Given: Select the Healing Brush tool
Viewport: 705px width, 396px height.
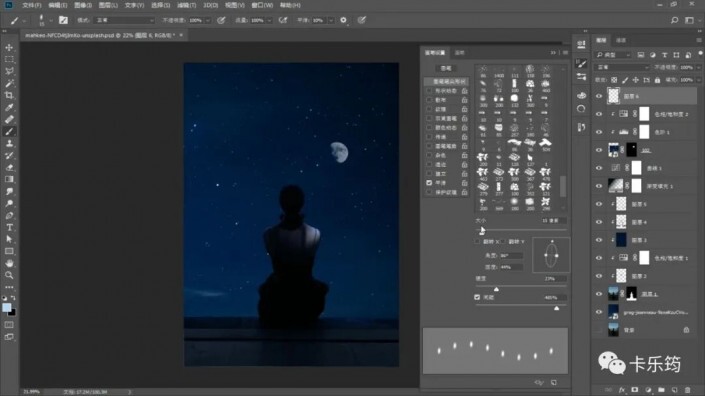Looking at the screenshot, I should click(x=9, y=120).
